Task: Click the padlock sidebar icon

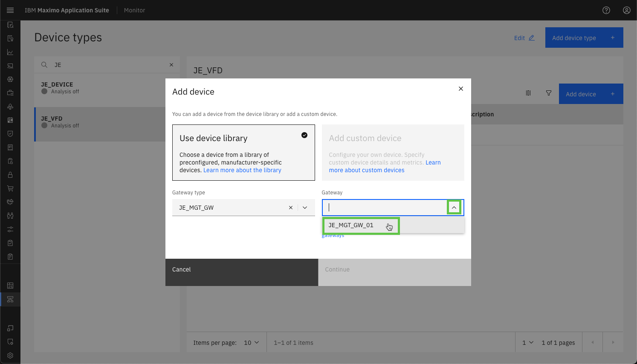Action: tap(10, 175)
